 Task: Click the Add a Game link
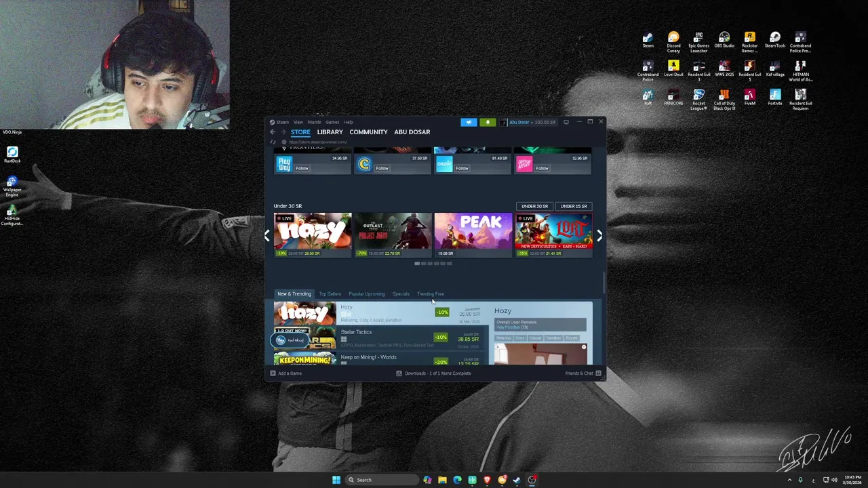point(290,373)
